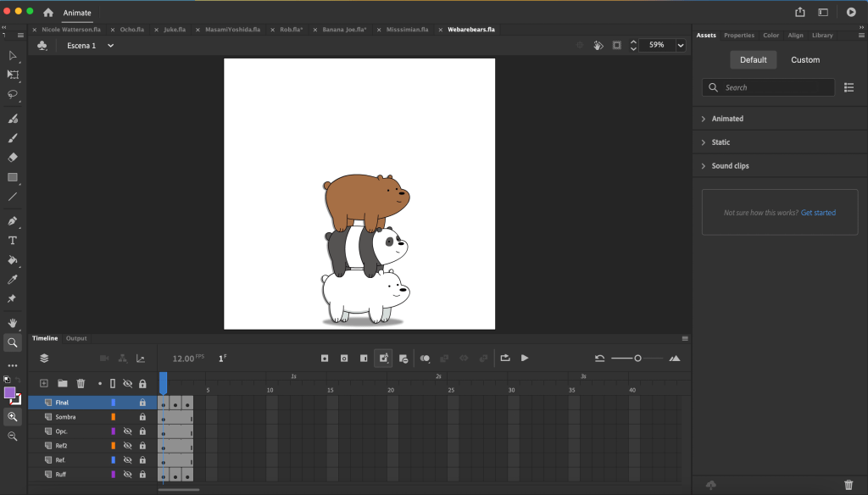This screenshot has height=495, width=868.
Task: Activate the Eyedropper tool
Action: [13, 280]
